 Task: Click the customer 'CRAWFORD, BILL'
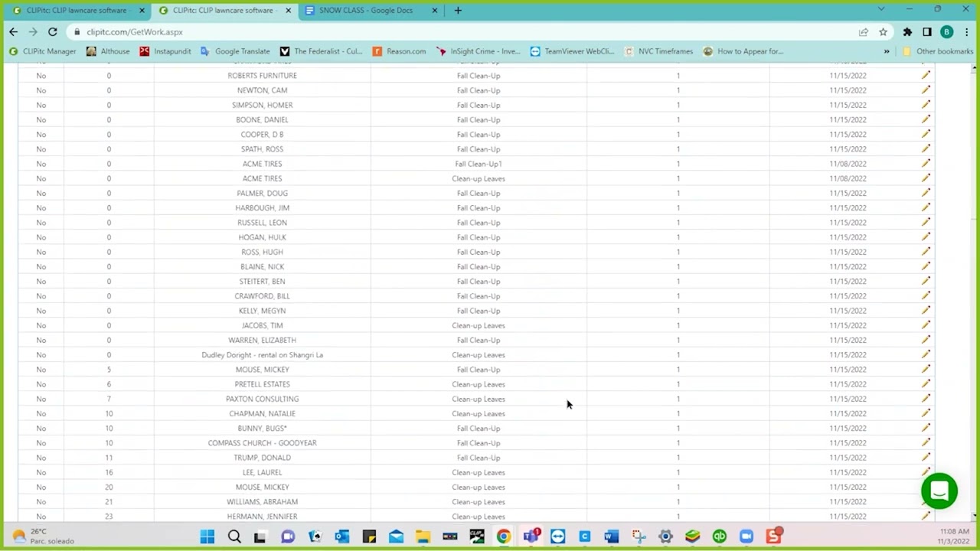pos(262,295)
